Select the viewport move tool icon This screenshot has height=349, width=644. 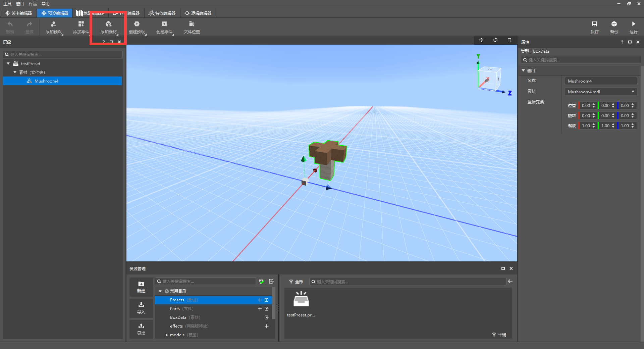pos(481,40)
